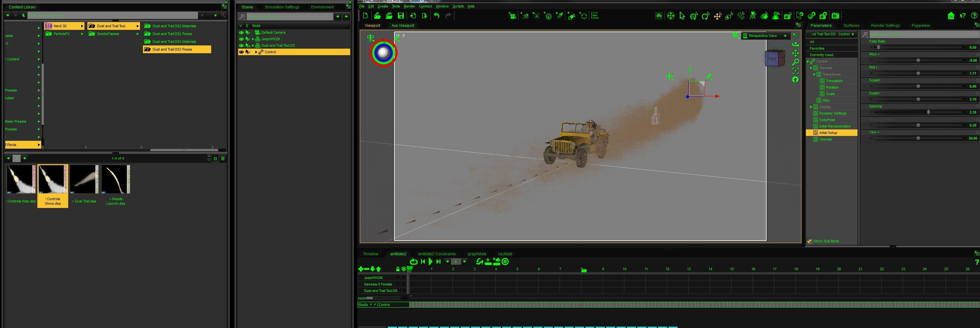Viewport: 980px width, 328px height.
Task: Create a new null object icon
Action: click(x=583, y=16)
